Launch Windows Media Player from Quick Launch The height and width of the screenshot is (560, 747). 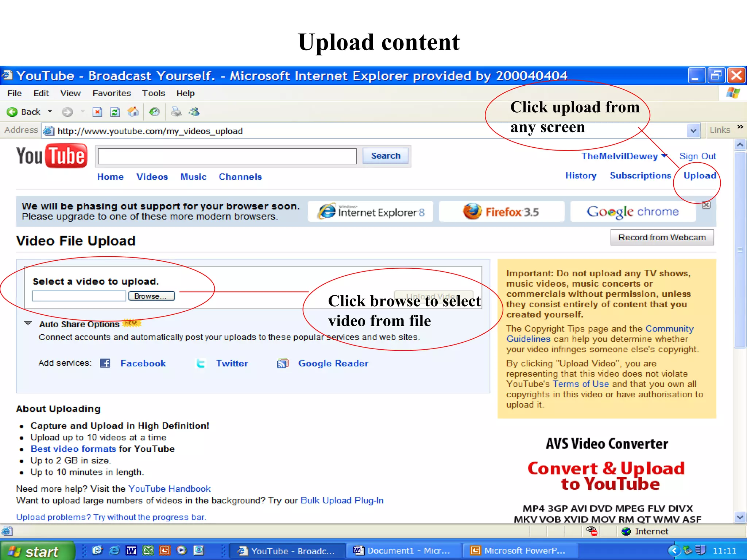[182, 551]
